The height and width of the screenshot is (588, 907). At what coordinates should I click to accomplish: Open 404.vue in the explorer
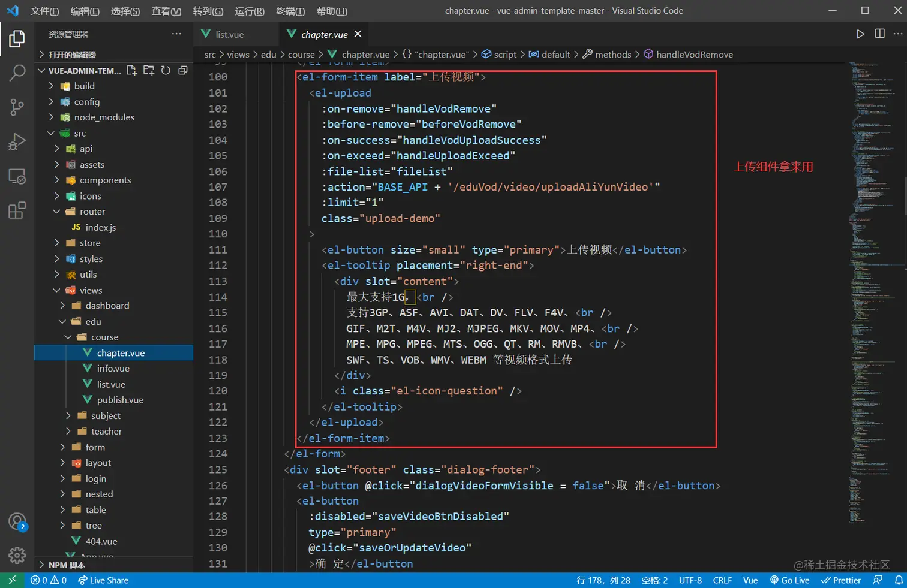(x=114, y=541)
